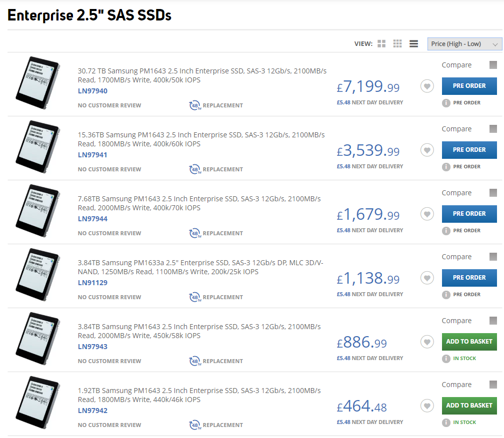Viewport: 504px width, 438px height.
Task: Click the 7.68TB SSD product thumbnail
Action: point(38,211)
